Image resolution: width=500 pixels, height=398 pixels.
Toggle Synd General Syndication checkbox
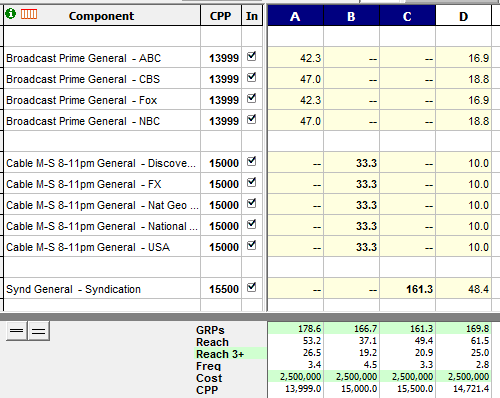pos(252,287)
